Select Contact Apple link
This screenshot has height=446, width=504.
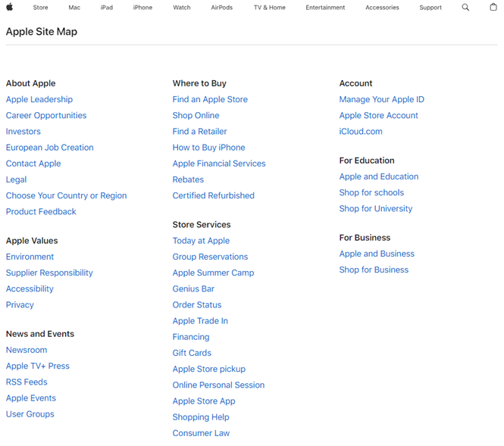[x=33, y=164]
